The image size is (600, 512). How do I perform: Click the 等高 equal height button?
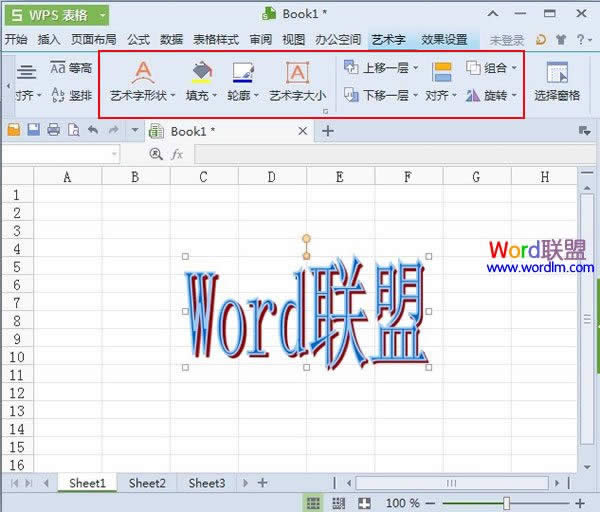coord(71,68)
